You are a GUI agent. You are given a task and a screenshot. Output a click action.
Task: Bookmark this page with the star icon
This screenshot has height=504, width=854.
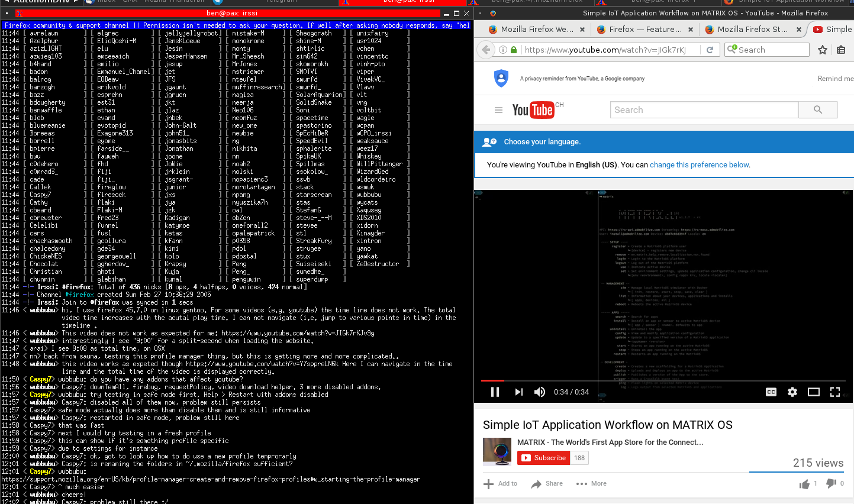823,50
